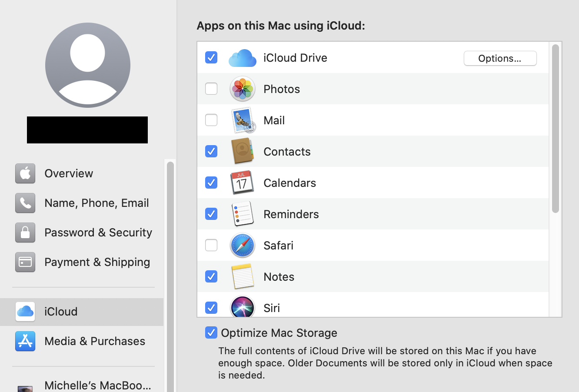Go to Name, Phone, Email section

[82, 203]
